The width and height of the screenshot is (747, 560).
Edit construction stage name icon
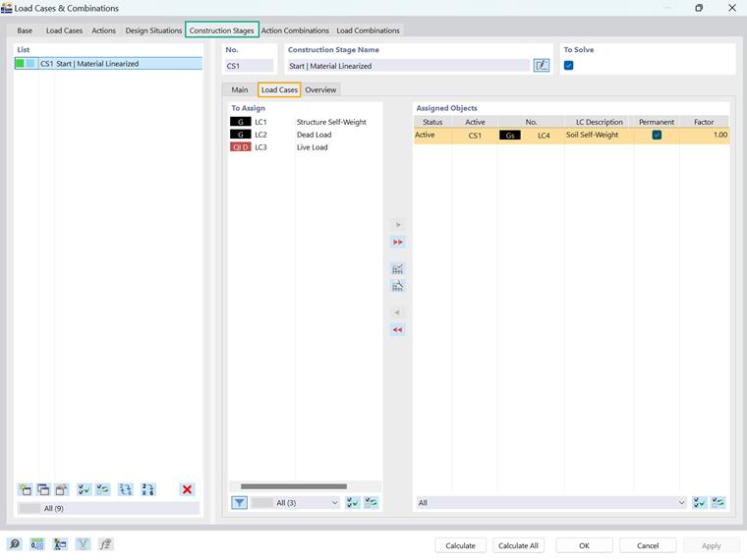pos(542,65)
